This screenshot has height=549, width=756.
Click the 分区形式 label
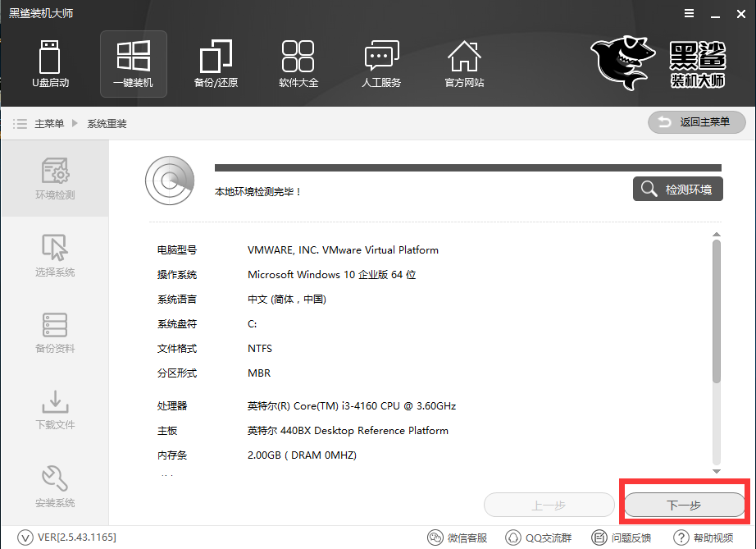coord(177,373)
